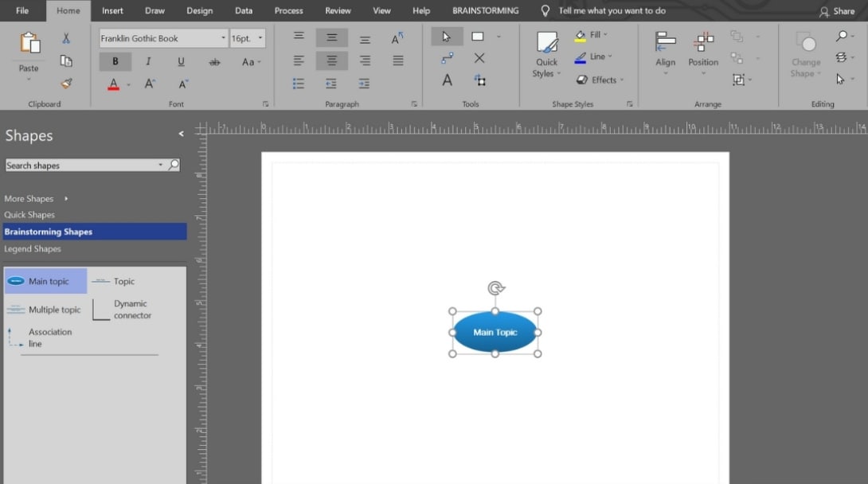Switch to the Insert tab
This screenshot has width=868, height=484.
pyautogui.click(x=112, y=10)
